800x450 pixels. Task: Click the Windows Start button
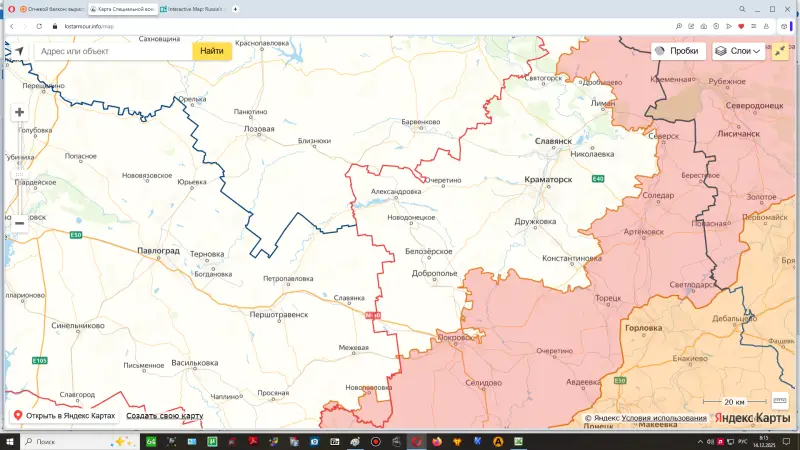[x=10, y=441]
